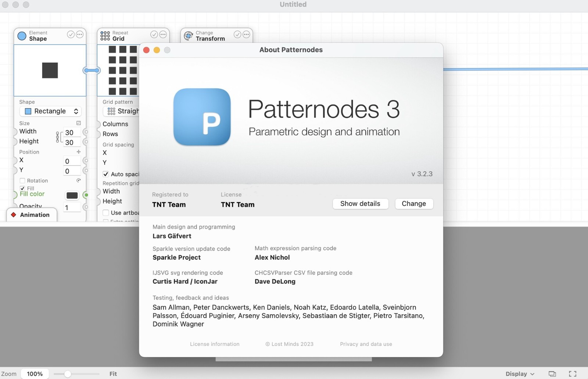Click the Dave DeLong credit
Viewport: 588px width, 379px height.
click(275, 281)
